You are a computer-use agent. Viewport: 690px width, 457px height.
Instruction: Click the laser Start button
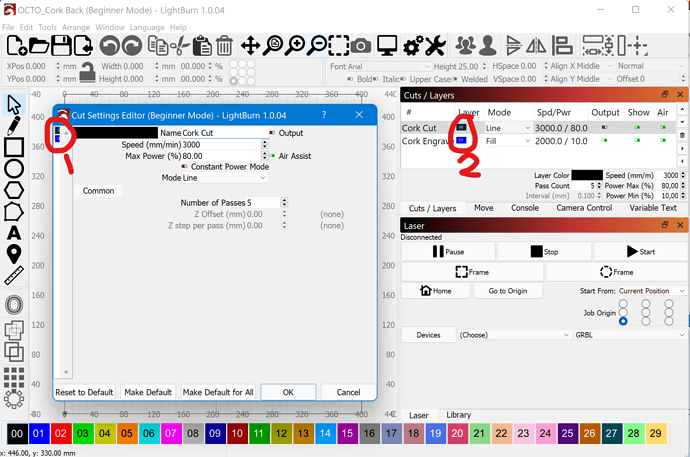(x=640, y=252)
